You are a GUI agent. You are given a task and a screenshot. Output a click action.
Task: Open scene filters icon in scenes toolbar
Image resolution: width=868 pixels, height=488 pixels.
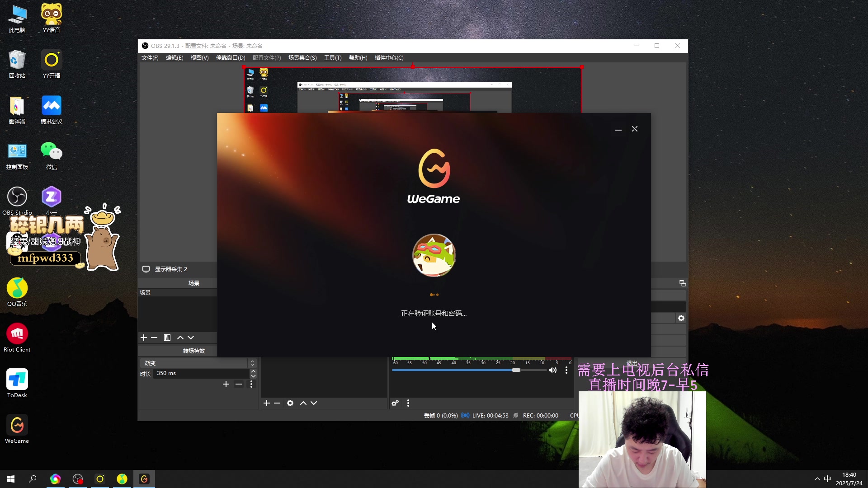coord(167,338)
